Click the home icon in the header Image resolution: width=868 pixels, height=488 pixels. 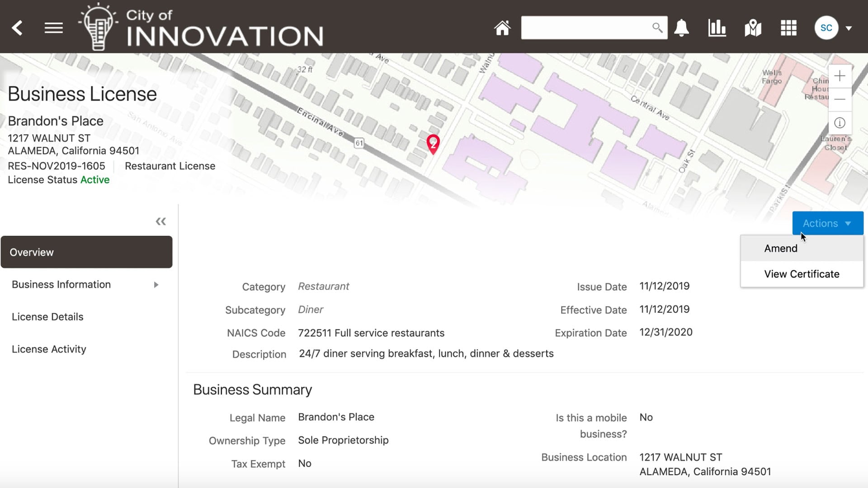(502, 28)
